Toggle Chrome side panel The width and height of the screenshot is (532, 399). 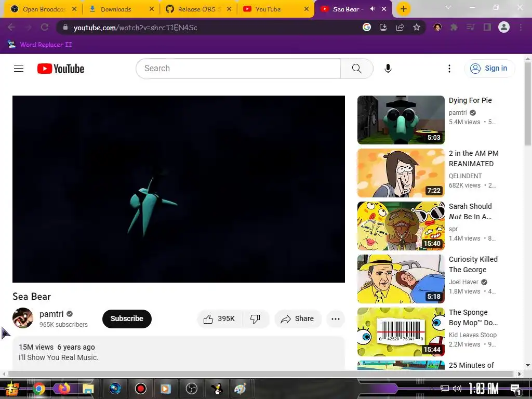coord(487,27)
